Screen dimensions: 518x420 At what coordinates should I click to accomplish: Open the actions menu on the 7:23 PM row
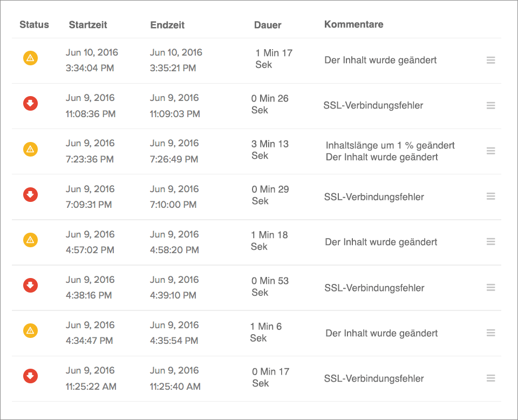pos(490,151)
